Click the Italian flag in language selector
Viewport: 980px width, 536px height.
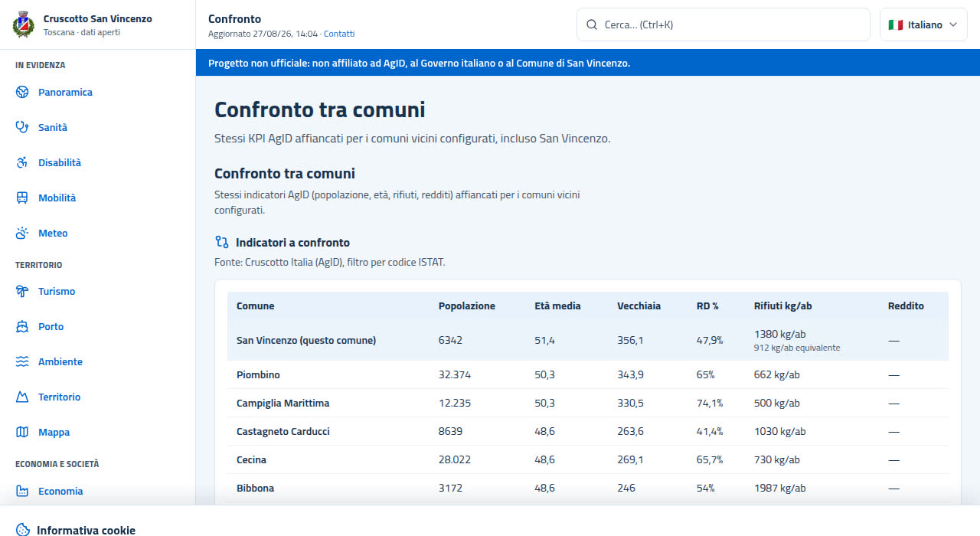pos(895,25)
